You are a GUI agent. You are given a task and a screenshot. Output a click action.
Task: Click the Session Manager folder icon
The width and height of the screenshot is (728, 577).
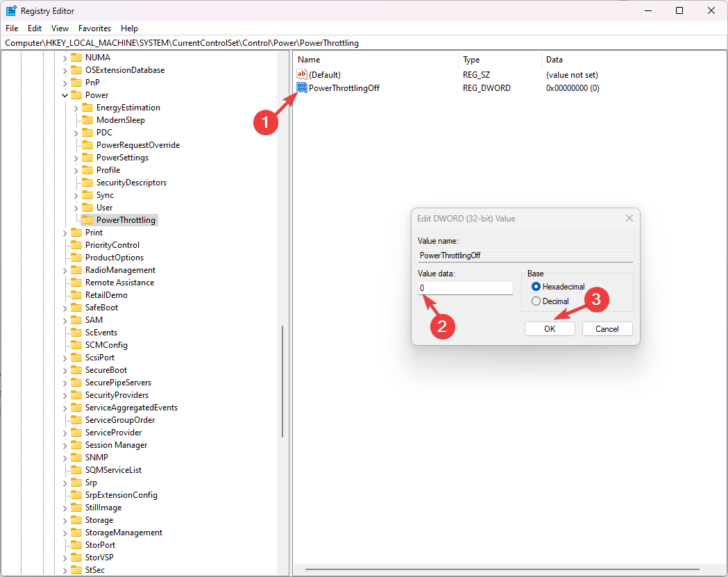[76, 445]
